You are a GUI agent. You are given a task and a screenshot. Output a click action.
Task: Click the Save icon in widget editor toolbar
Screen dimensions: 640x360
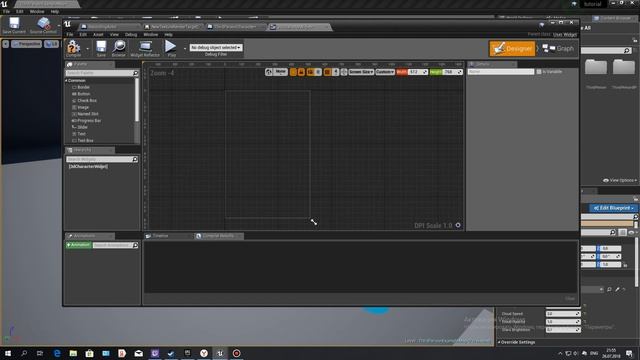tap(101, 47)
